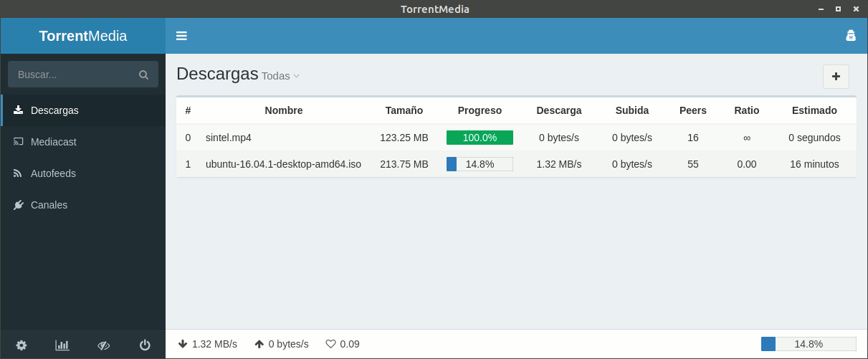Click the Autofeeds RSS icon
The height and width of the screenshot is (359, 868).
(x=18, y=173)
